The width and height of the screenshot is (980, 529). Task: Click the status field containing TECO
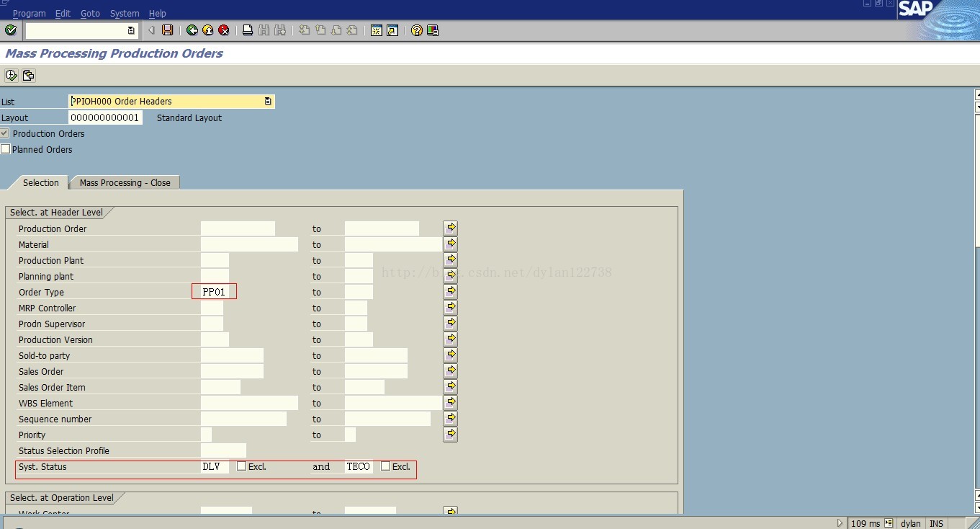click(x=359, y=466)
